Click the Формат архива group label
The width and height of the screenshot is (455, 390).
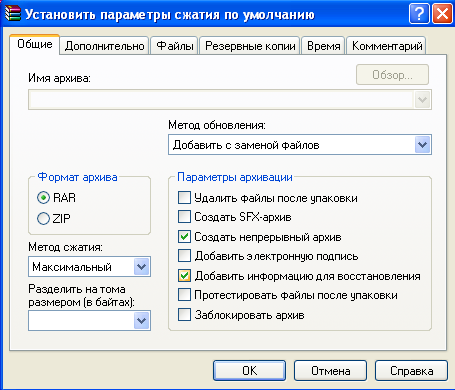pos(77,177)
